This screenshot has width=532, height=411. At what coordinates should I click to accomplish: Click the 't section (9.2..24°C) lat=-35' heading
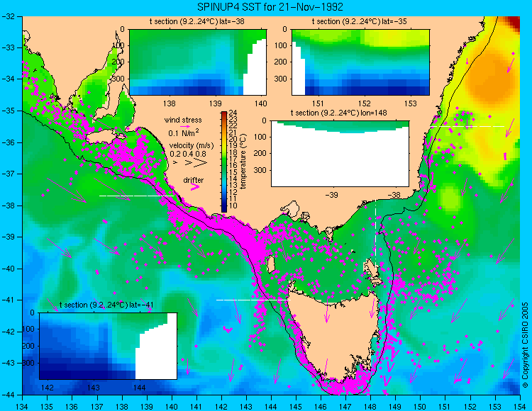coord(360,22)
